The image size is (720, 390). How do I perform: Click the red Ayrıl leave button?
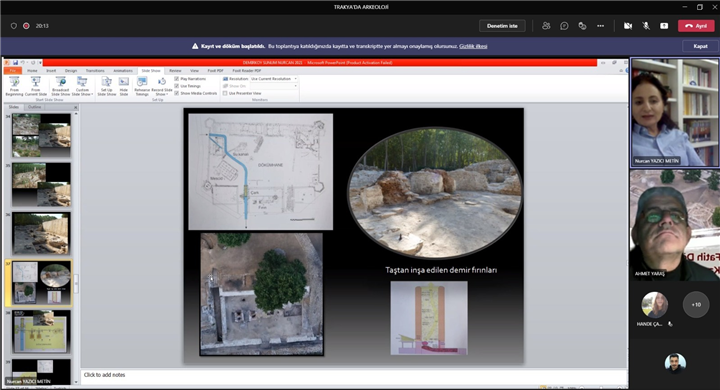pos(696,26)
